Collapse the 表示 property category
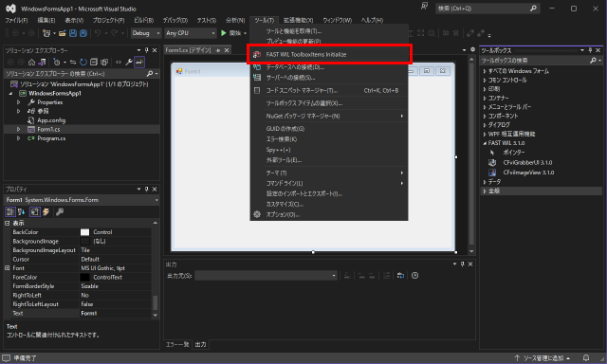 pyautogui.click(x=7, y=223)
